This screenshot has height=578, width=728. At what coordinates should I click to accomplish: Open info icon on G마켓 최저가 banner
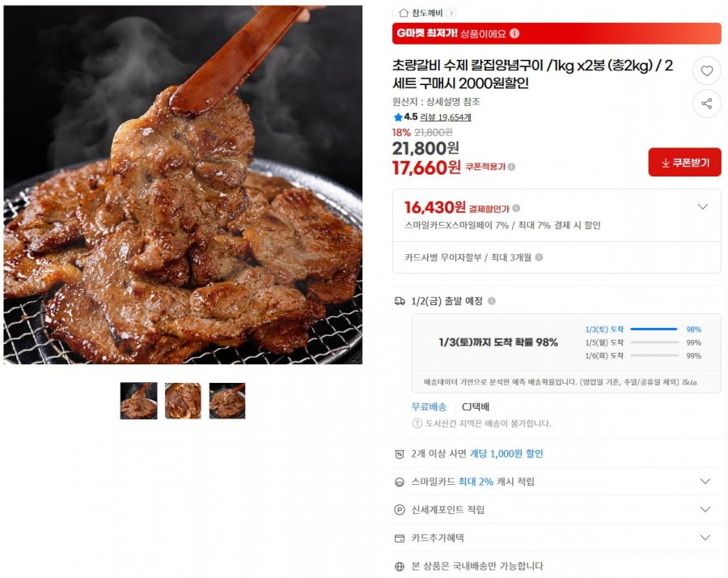[x=514, y=33]
